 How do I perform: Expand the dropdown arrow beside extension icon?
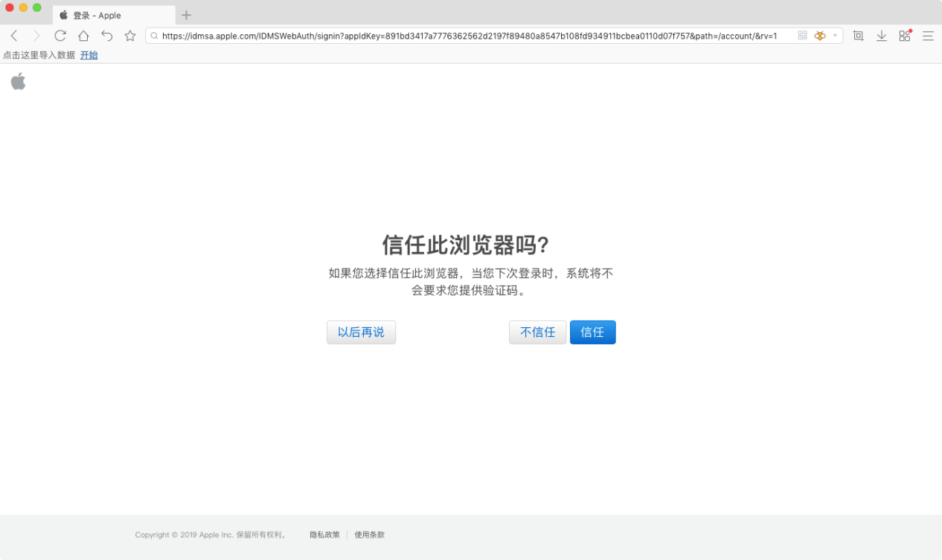[835, 36]
